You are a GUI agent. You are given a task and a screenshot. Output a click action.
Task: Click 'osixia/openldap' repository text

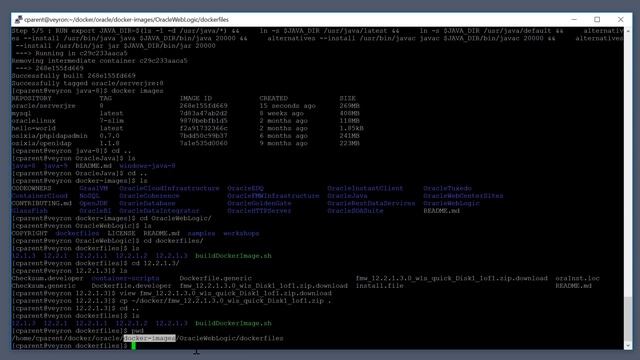point(42,143)
